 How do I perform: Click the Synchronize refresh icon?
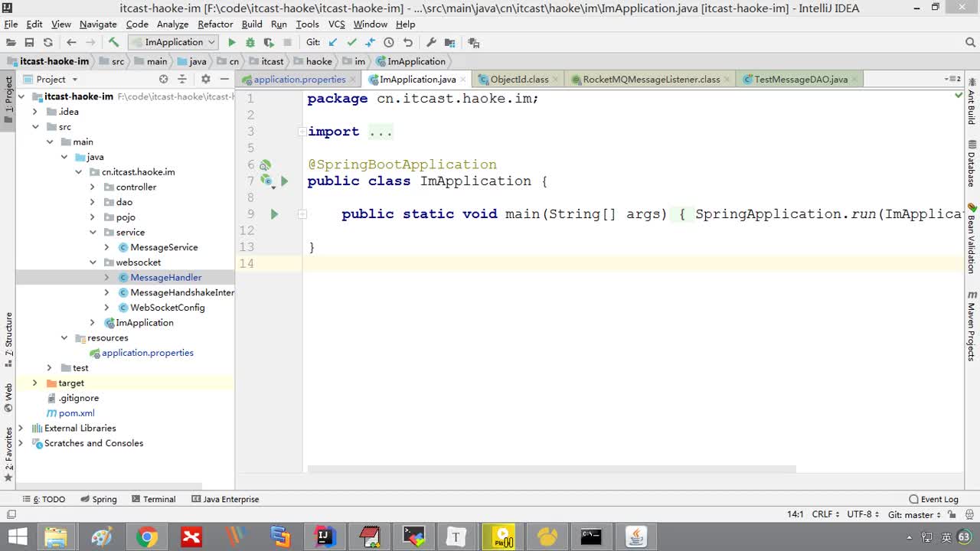click(x=48, y=43)
